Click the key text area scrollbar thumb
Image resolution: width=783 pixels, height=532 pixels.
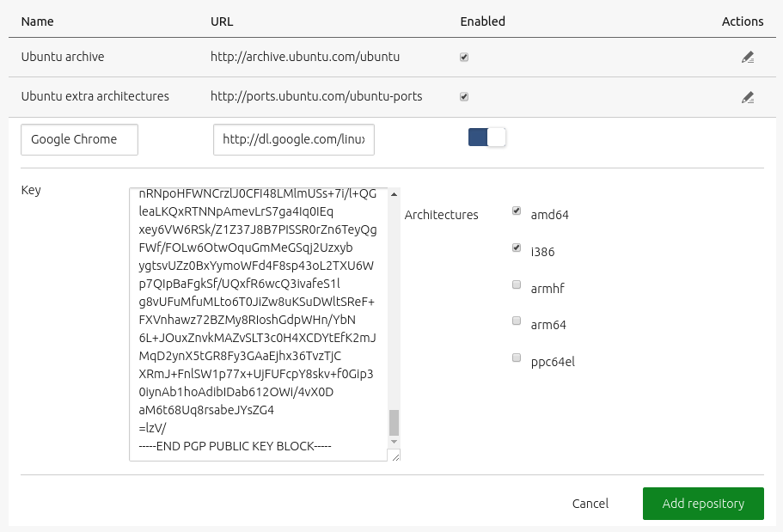395,422
